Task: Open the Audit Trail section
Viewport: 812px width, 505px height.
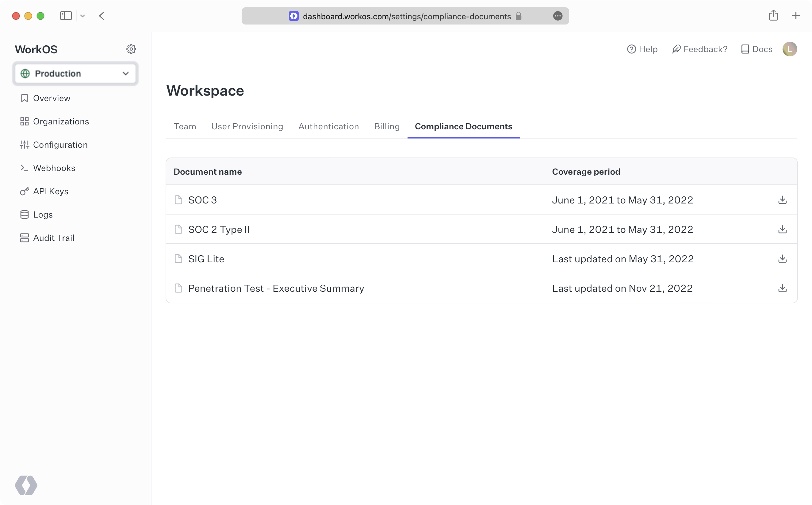Action: pyautogui.click(x=54, y=237)
